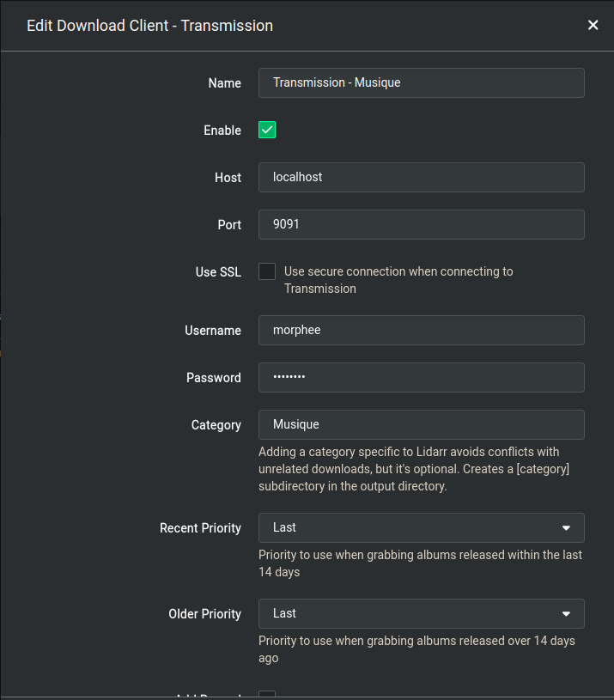Edit the Name field containing Transmission - Musique
The image size is (614, 700).
point(421,82)
